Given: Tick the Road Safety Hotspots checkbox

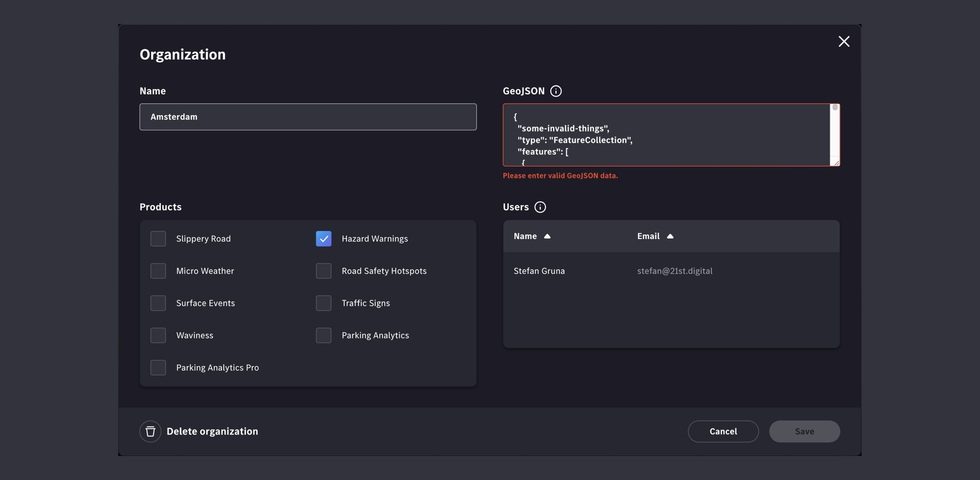Looking at the screenshot, I should [323, 271].
